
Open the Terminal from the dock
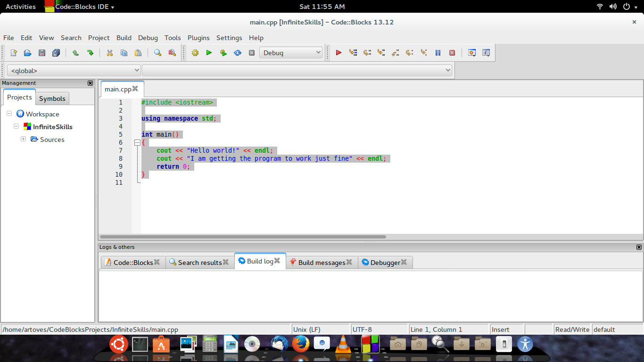pyautogui.click(x=140, y=345)
